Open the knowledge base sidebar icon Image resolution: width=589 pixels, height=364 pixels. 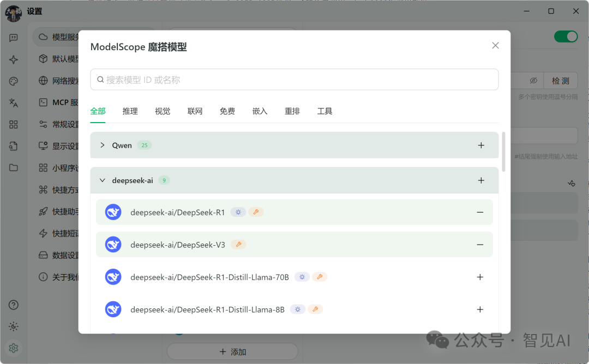[x=14, y=146]
